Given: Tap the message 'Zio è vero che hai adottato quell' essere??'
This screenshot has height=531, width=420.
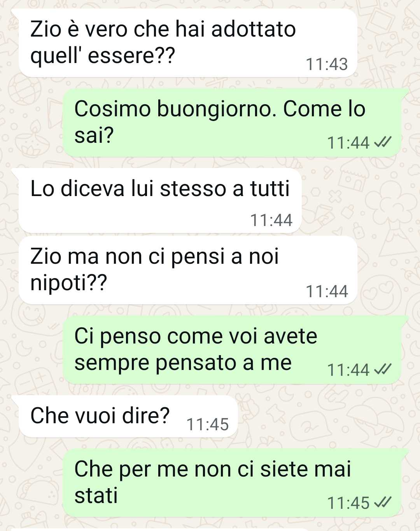Looking at the screenshot, I should click(188, 43).
